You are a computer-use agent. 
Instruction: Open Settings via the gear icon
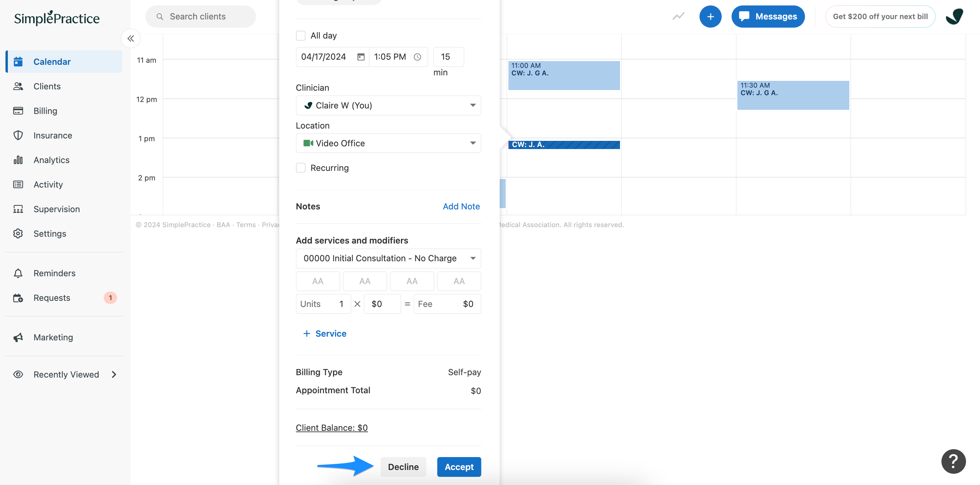coord(18,233)
